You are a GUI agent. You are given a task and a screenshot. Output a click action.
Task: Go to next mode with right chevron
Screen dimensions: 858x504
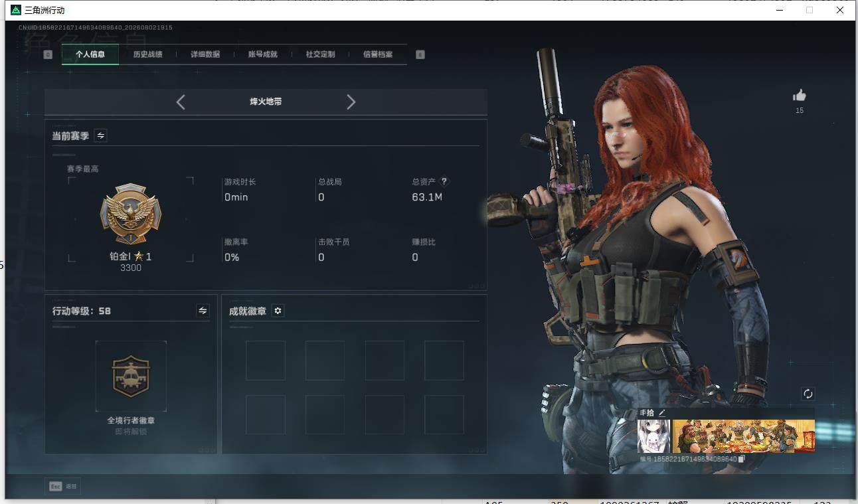pyautogui.click(x=351, y=102)
